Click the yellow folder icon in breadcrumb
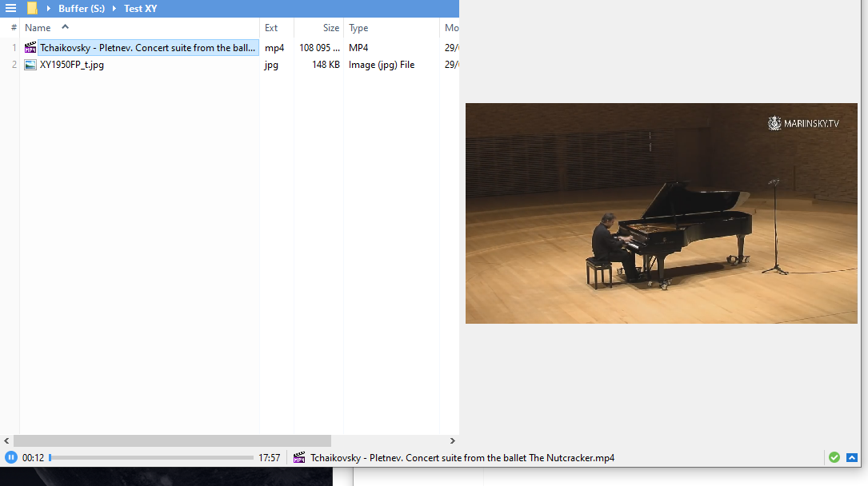Viewport: 868px width, 486px height. tap(32, 9)
